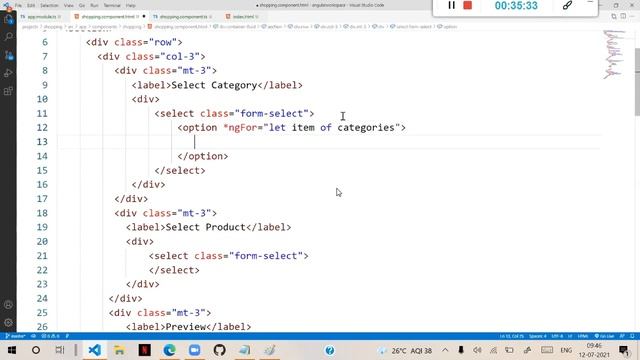640x360 pixels.
Task: Click the text 'Select Category' on line 9
Action: [x=214, y=85]
